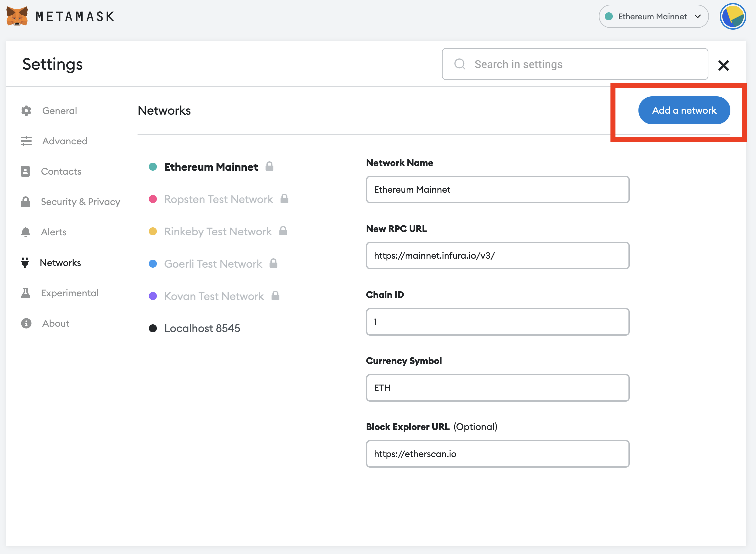Click the New RPC URL label
Viewport: 756px width, 554px height.
pos(396,228)
